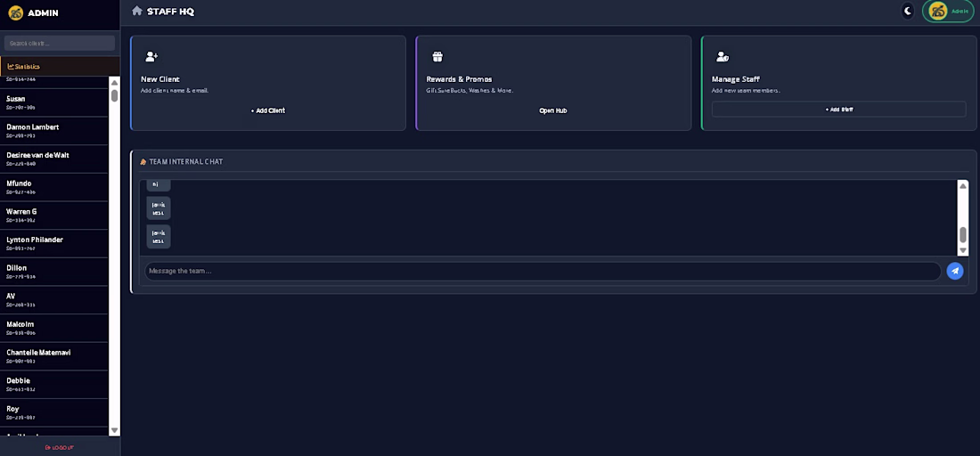The height and width of the screenshot is (456, 980).
Task: Click the Admin logo in the sidebar header
Action: (x=16, y=12)
